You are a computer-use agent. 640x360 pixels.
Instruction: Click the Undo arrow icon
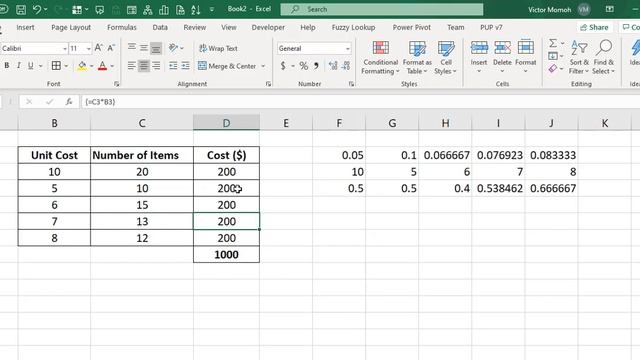pos(37,9)
